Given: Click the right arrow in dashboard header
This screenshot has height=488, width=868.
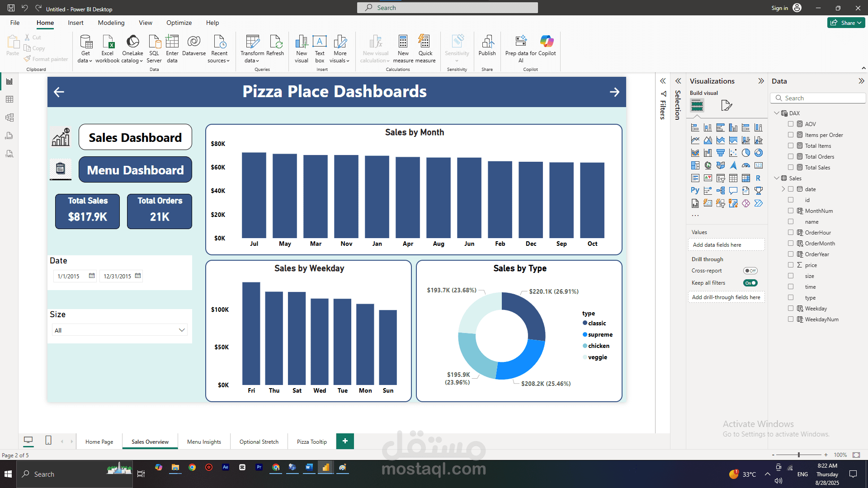Looking at the screenshot, I should point(614,92).
